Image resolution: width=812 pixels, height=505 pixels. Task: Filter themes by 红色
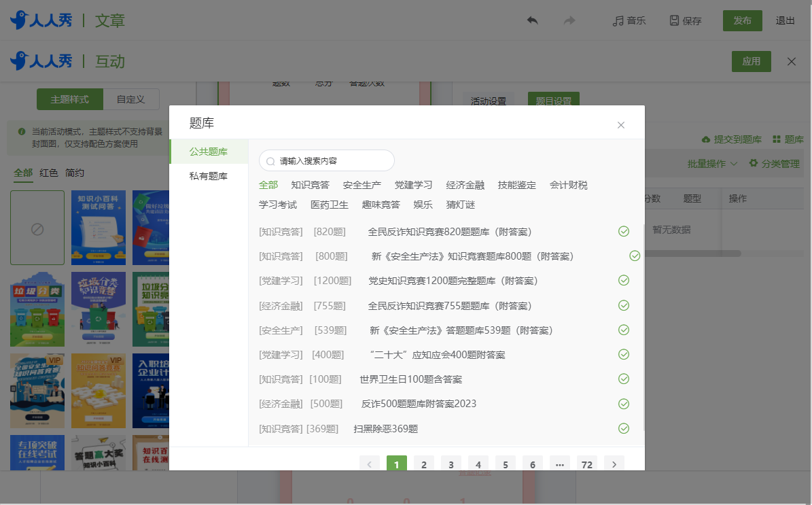(x=49, y=173)
